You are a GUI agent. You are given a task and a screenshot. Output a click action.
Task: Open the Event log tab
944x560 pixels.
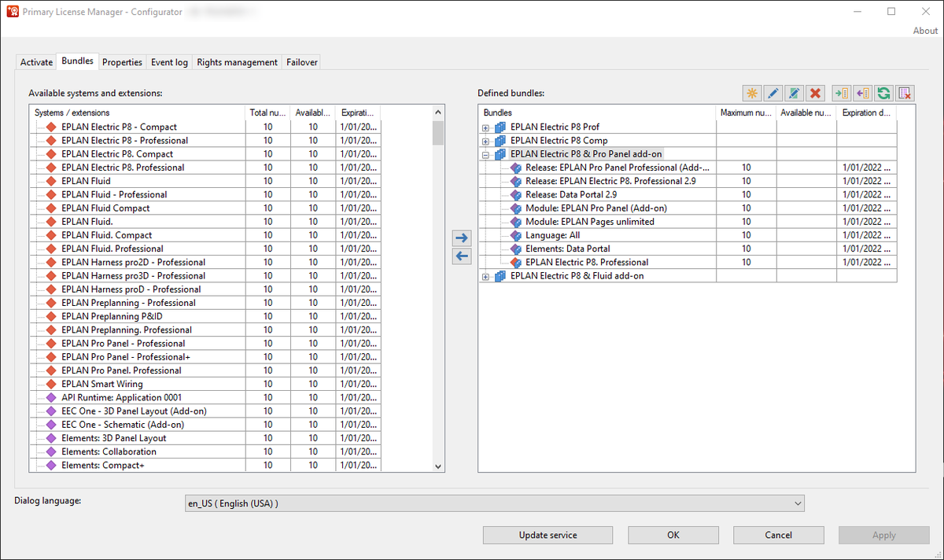169,62
